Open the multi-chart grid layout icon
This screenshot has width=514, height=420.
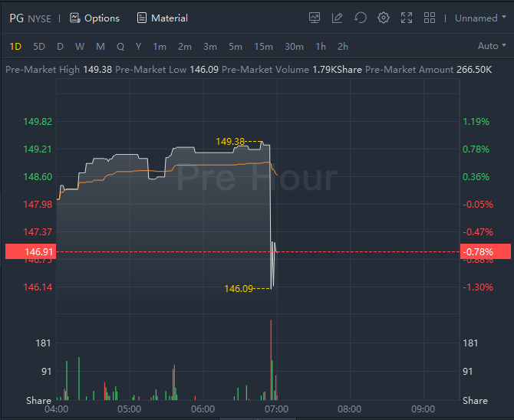430,18
